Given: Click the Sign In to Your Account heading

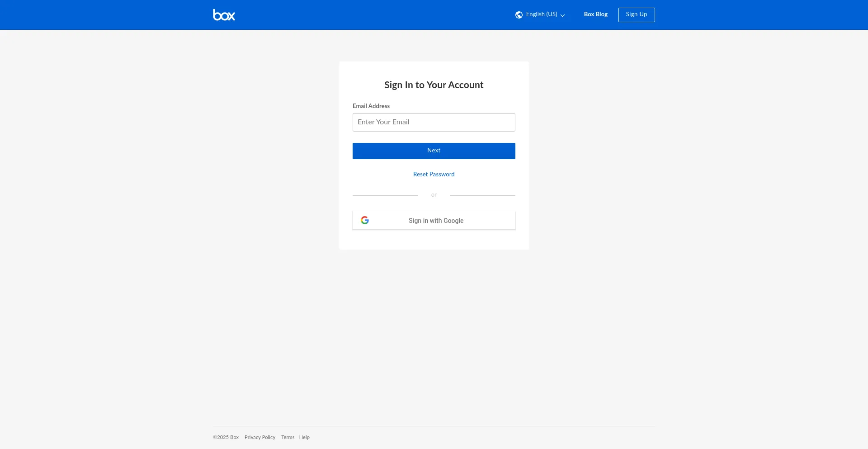Looking at the screenshot, I should 434,85.
